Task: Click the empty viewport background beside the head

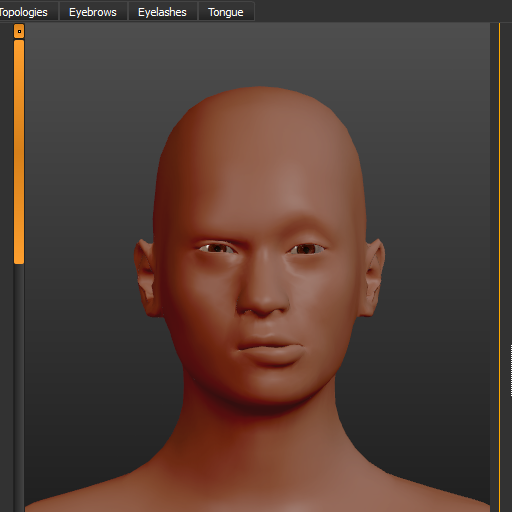Action: tap(83, 167)
